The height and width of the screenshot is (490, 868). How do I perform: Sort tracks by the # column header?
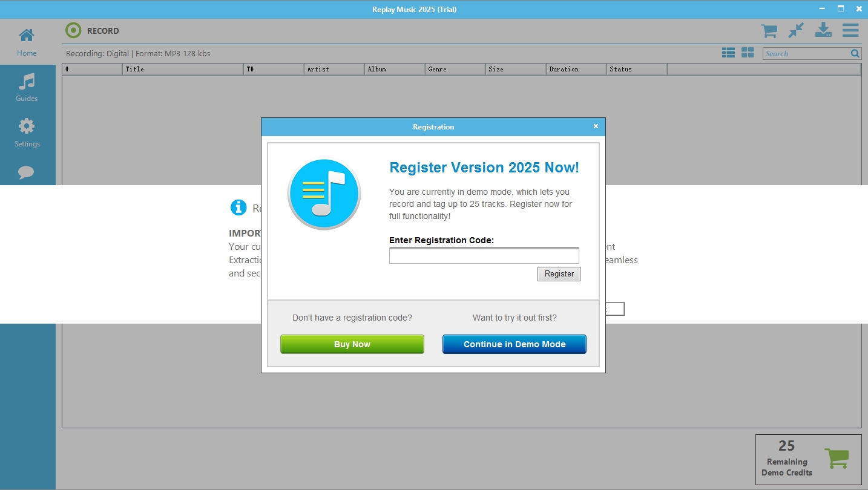(92, 69)
